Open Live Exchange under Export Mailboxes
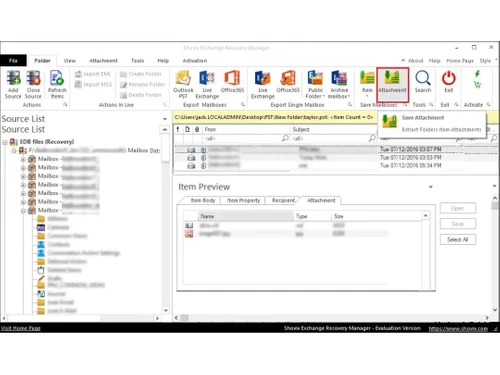The height and width of the screenshot is (375, 500). (207, 84)
